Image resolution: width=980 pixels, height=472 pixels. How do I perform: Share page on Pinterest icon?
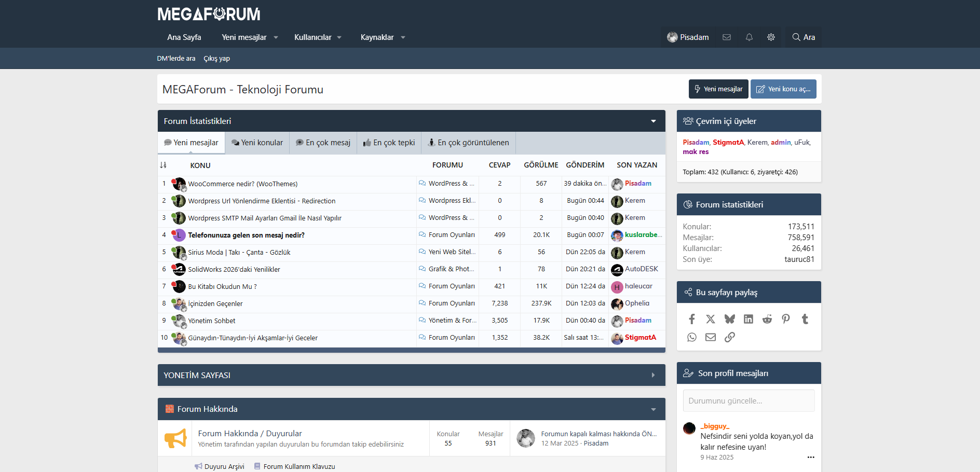(786, 319)
